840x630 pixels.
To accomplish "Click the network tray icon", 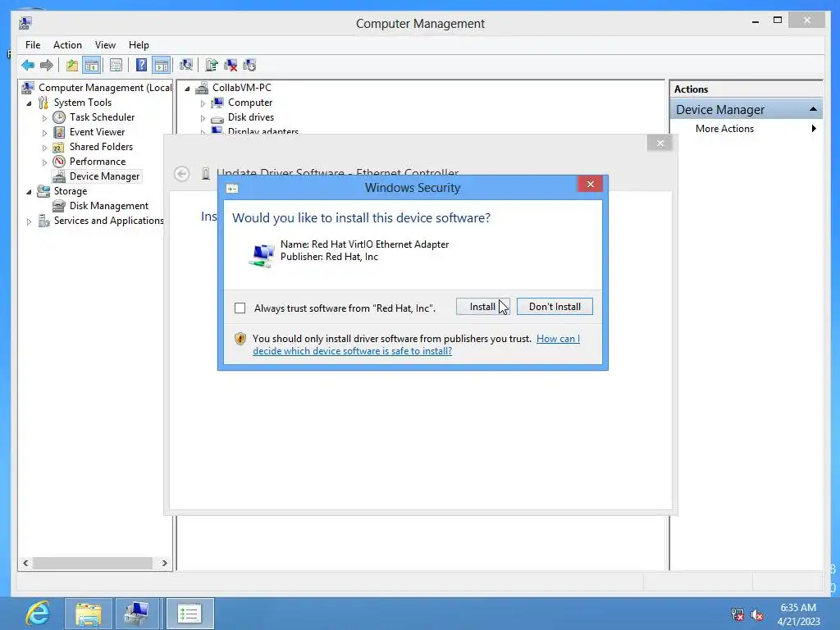I will coord(737,614).
